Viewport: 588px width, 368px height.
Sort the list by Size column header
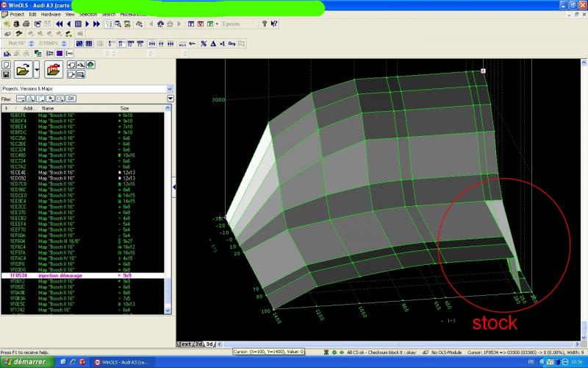[x=124, y=108]
